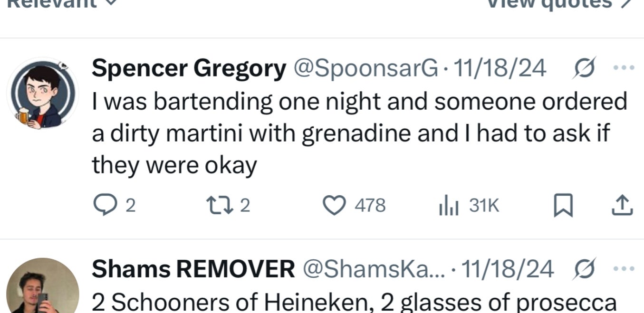Go to Shams REMOVER's profile name
The image size is (644, 313).
(x=193, y=269)
